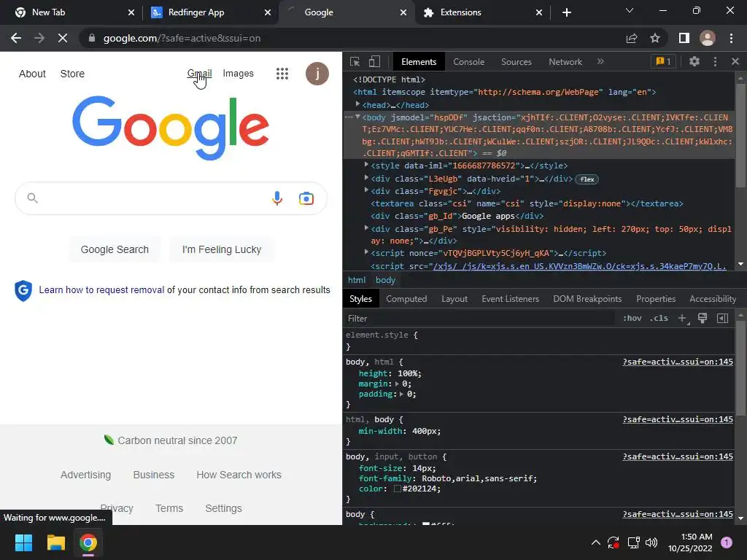Go back to the previous page
Viewport: 747px width, 560px height.
16,38
